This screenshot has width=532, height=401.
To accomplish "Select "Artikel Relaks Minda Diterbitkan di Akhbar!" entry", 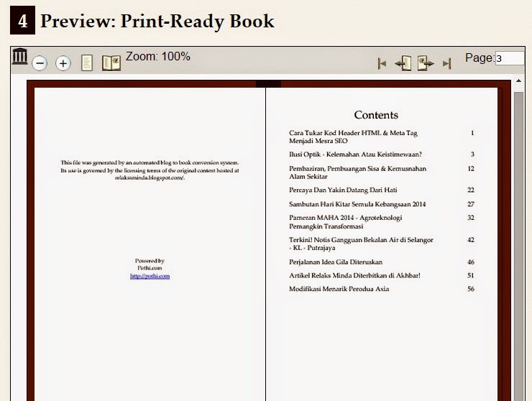I will [354, 275].
